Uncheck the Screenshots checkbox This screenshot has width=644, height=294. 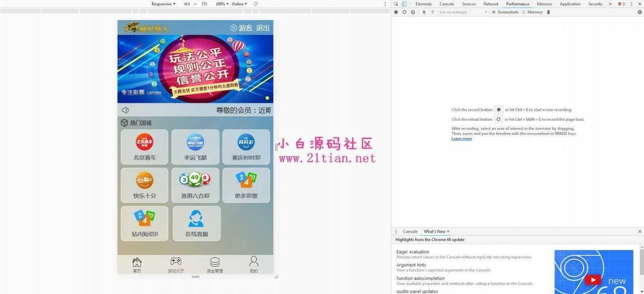point(494,12)
